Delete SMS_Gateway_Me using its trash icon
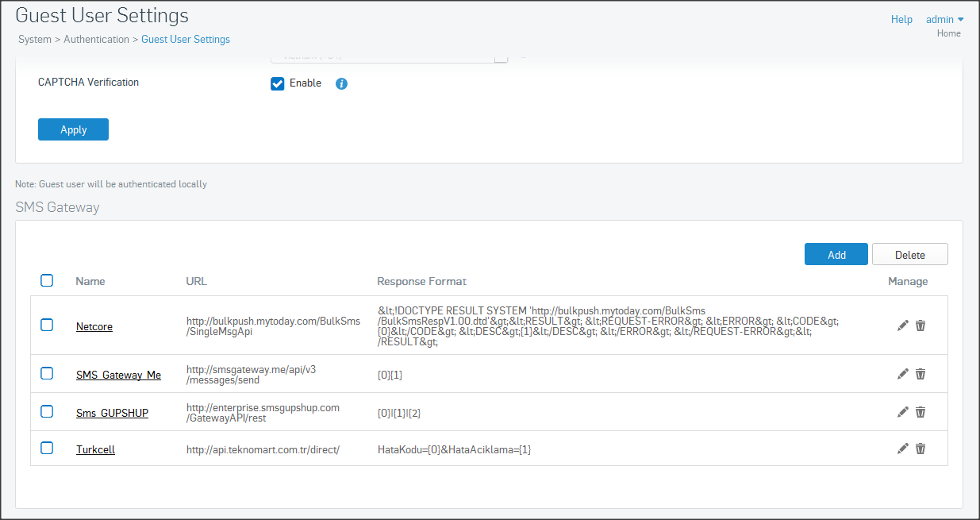 point(920,374)
